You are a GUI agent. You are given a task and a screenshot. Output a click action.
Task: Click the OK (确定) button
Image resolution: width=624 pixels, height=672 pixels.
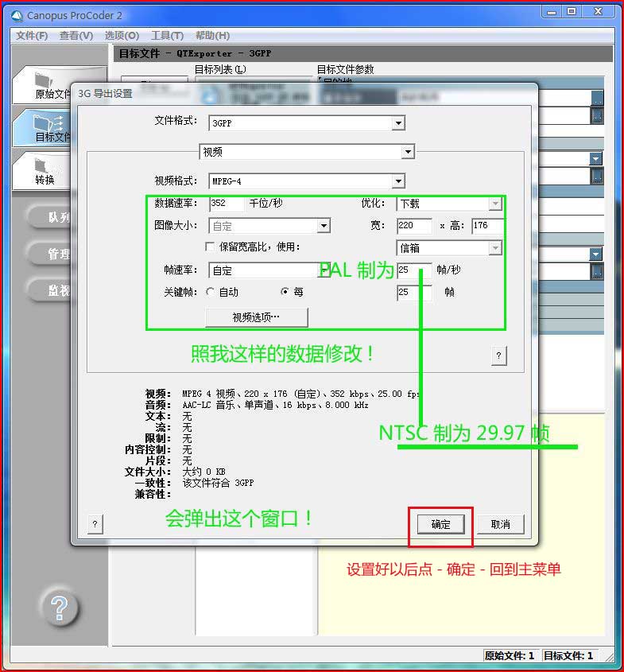coord(440,524)
